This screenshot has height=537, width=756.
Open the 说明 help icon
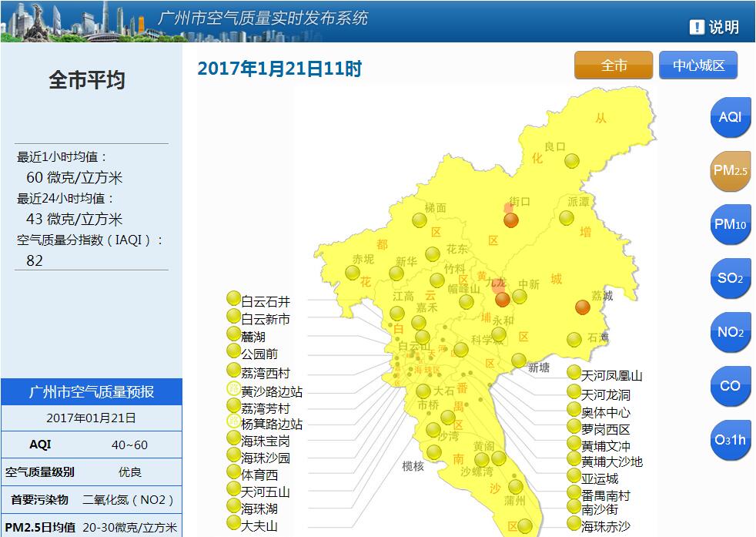714,27
